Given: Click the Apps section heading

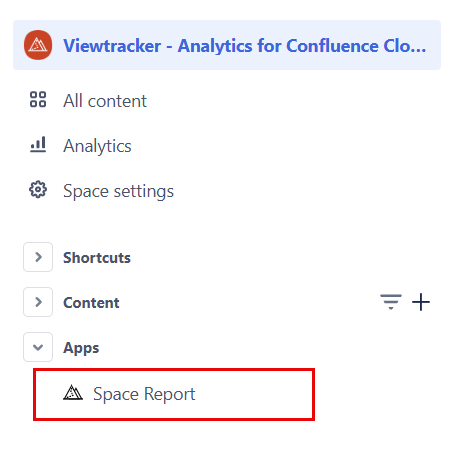Looking at the screenshot, I should pyautogui.click(x=81, y=348).
